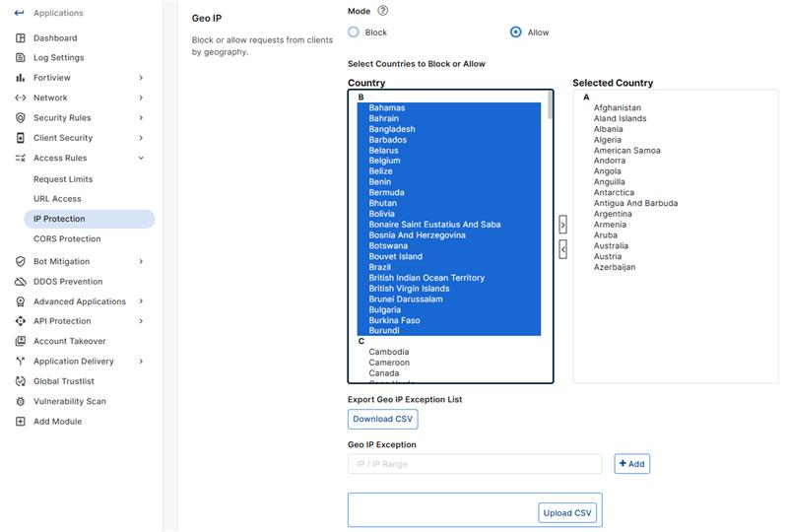Click the Bot Mitigation shield-check icon
This screenshot has width=788, height=532.
(20, 261)
